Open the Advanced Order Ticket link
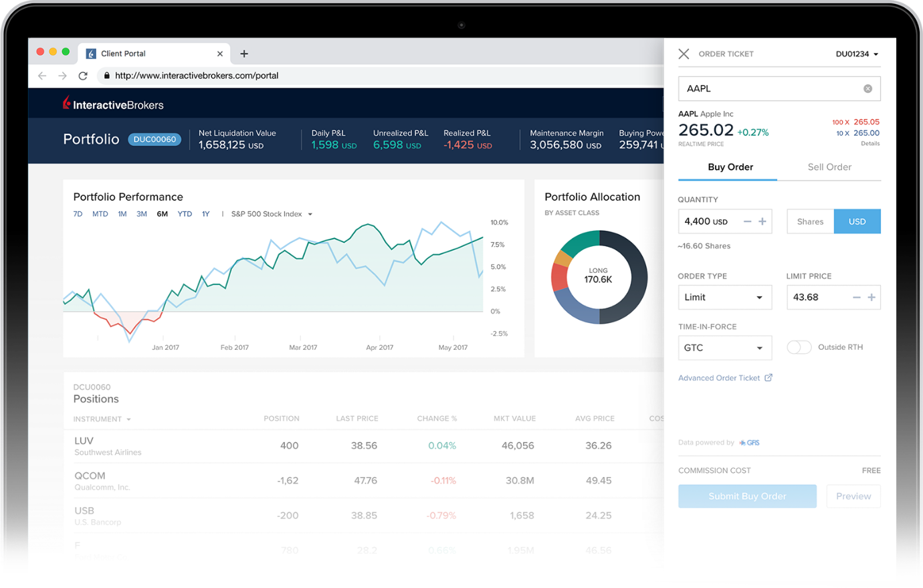 pyautogui.click(x=719, y=378)
